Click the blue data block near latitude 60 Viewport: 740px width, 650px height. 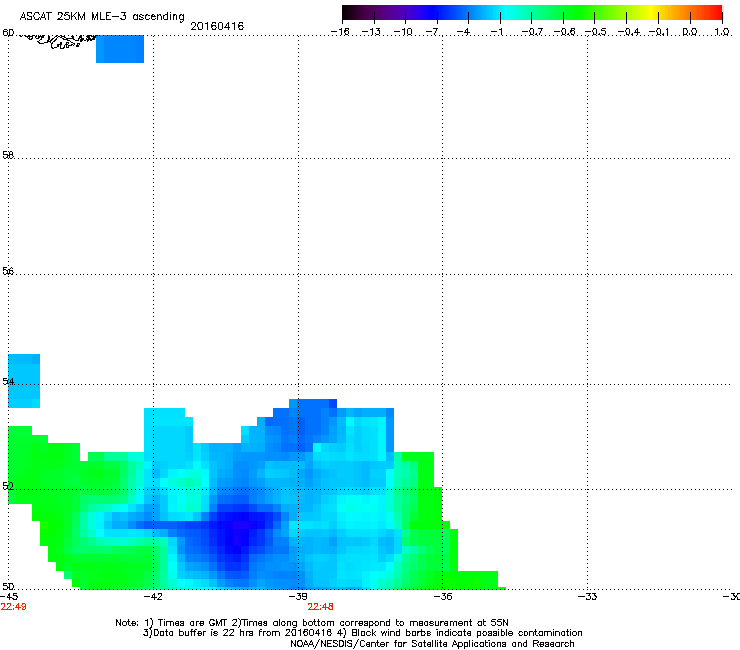coord(120,49)
